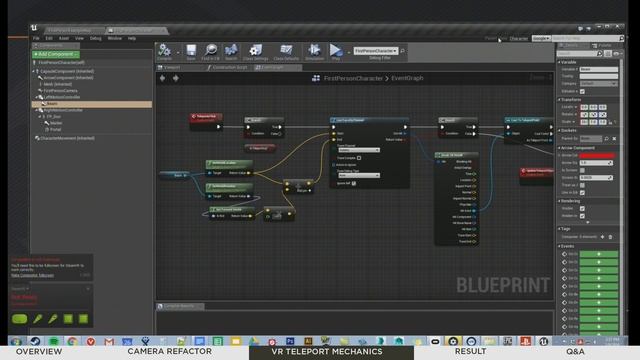Image resolution: width=640 pixels, height=360 pixels.
Task: Click Details panel search magnifier icon
Action: [x=600, y=53]
